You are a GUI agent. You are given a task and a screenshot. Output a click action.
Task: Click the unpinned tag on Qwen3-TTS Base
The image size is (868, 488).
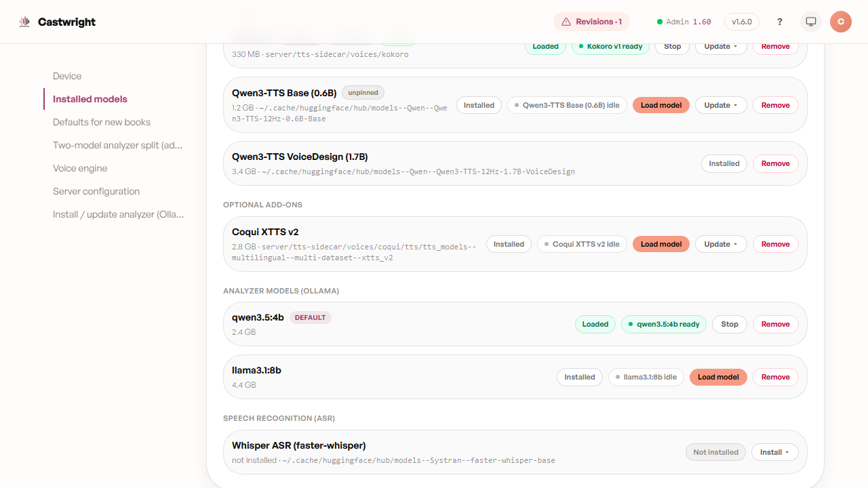tap(363, 92)
